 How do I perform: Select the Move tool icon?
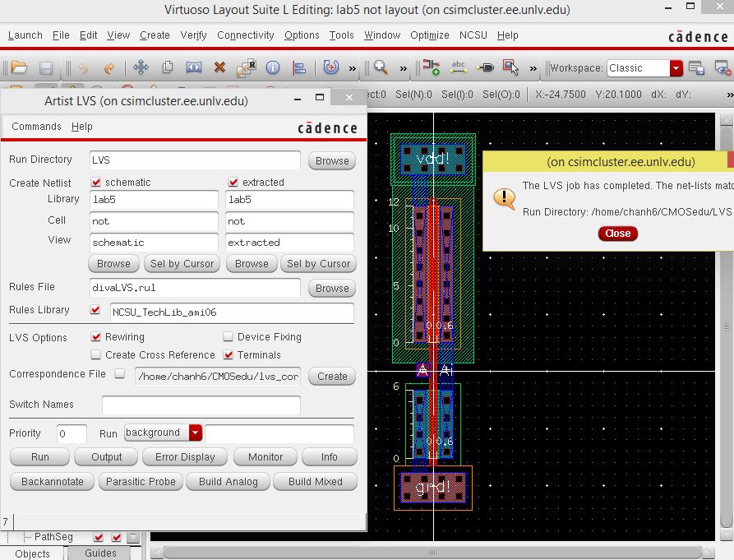pyautogui.click(x=141, y=68)
